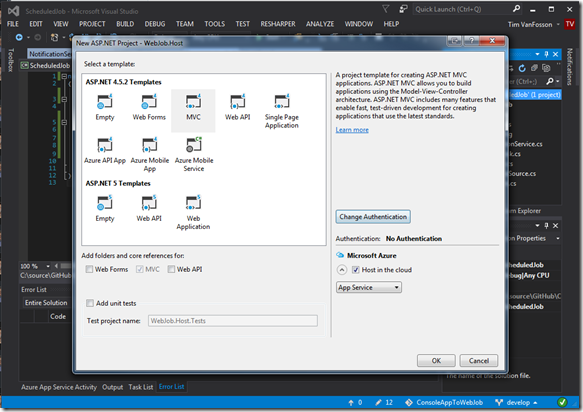Image resolution: width=583 pixels, height=412 pixels.
Task: Select the Azure Mobile App template
Action: click(149, 154)
